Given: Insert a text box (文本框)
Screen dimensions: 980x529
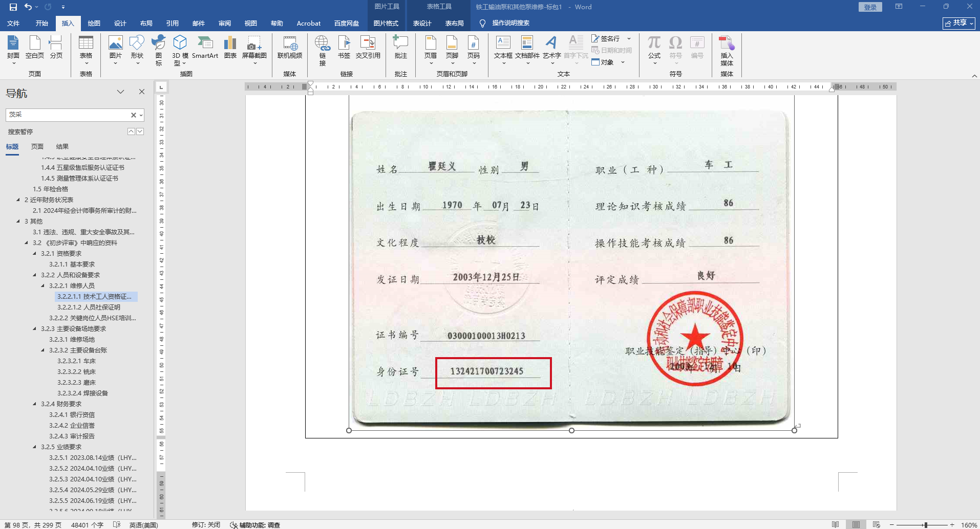Looking at the screenshot, I should 503,50.
